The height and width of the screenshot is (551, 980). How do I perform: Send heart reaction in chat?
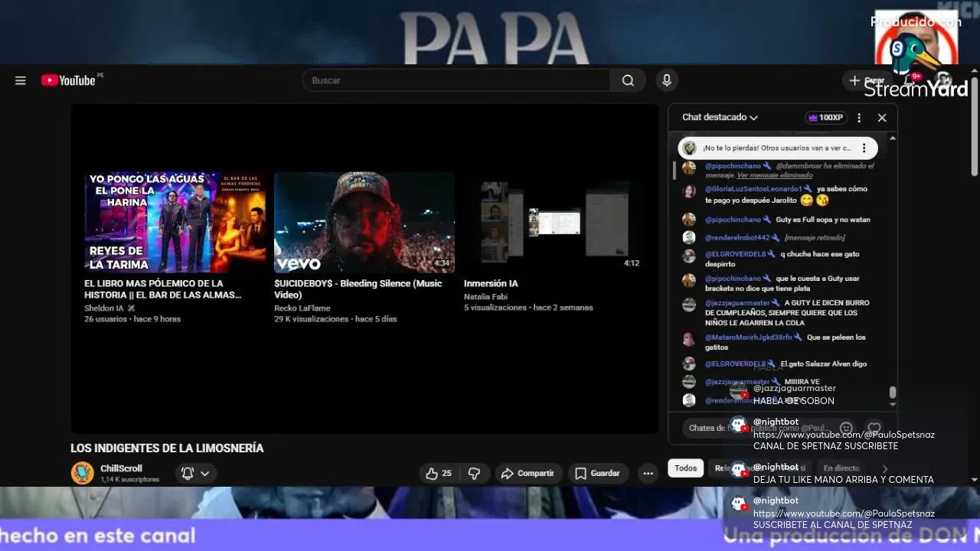point(874,429)
